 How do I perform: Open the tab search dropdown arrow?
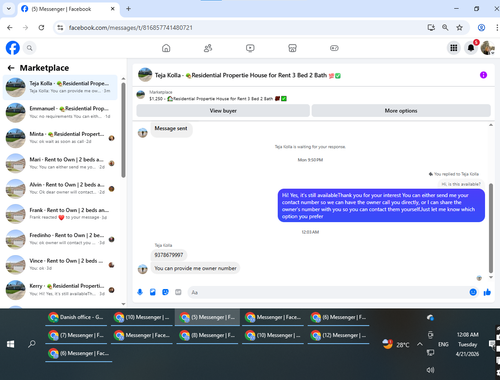point(9,9)
